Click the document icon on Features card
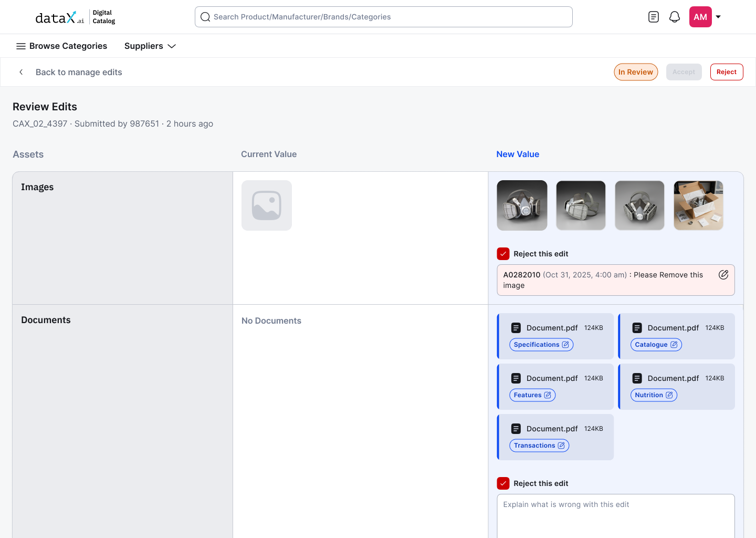 516,378
